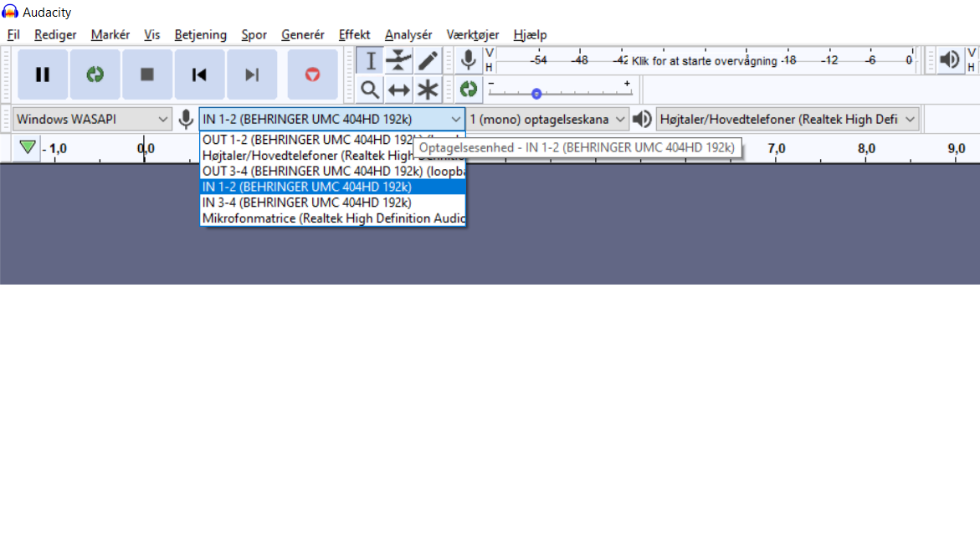Choose IN 3-4 (BEHRINGER UMC 404HD 192k)
The width and height of the screenshot is (980, 544).
click(x=332, y=202)
